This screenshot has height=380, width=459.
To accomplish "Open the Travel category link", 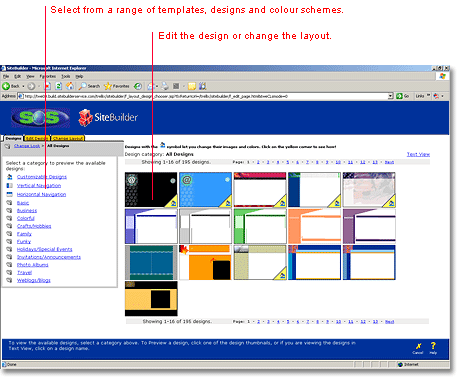I will click(24, 273).
